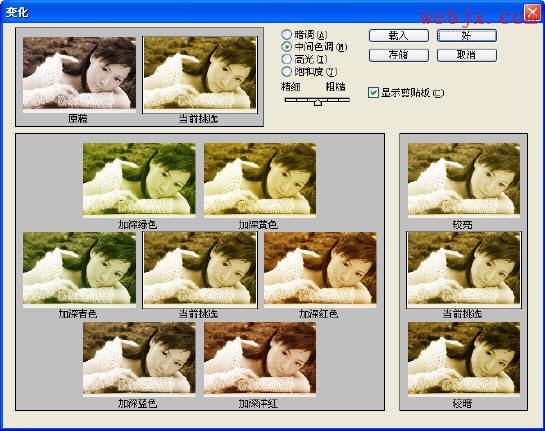Image resolution: width=545 pixels, height=431 pixels.
Task: Click the 原稿 (Original) thumbnail to reset
Action: point(79,74)
